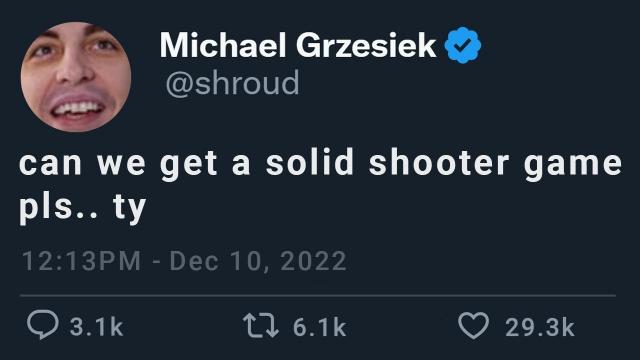Image resolution: width=640 pixels, height=360 pixels.
Task: Like the tweet with the heart icon
Action: point(473,325)
